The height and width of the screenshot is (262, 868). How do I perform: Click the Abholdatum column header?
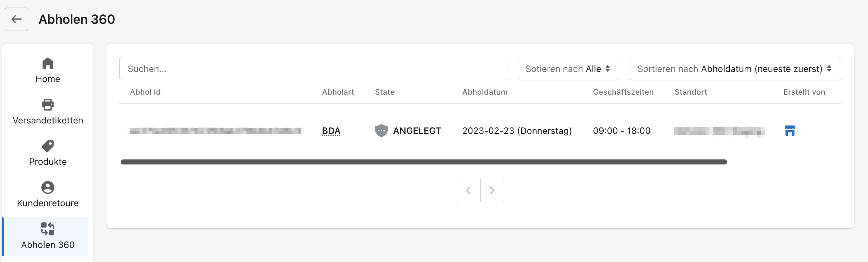(485, 92)
